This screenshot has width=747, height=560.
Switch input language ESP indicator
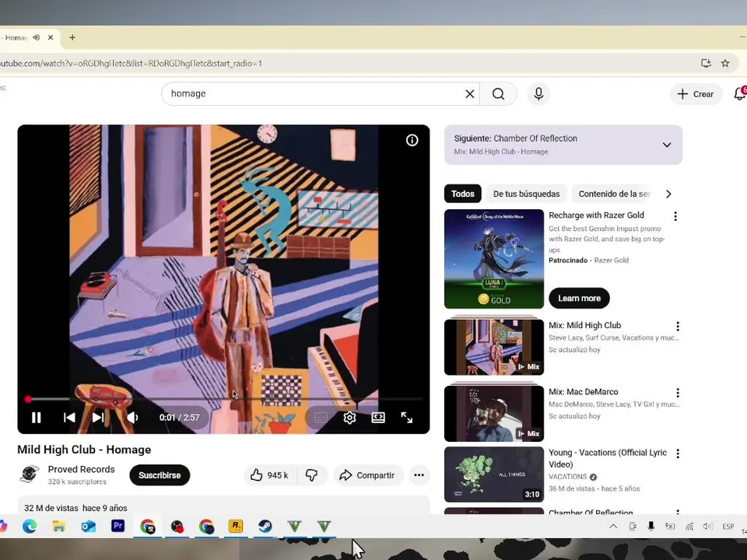click(x=728, y=527)
